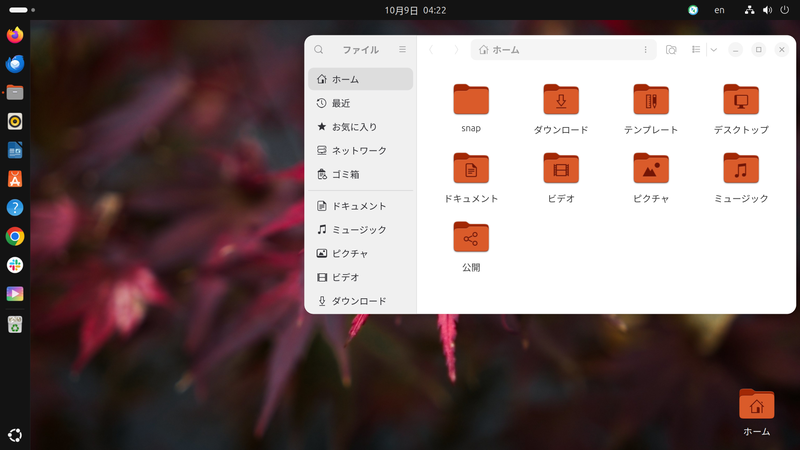Select 最近 in the sidebar
The width and height of the screenshot is (800, 450).
coord(360,103)
